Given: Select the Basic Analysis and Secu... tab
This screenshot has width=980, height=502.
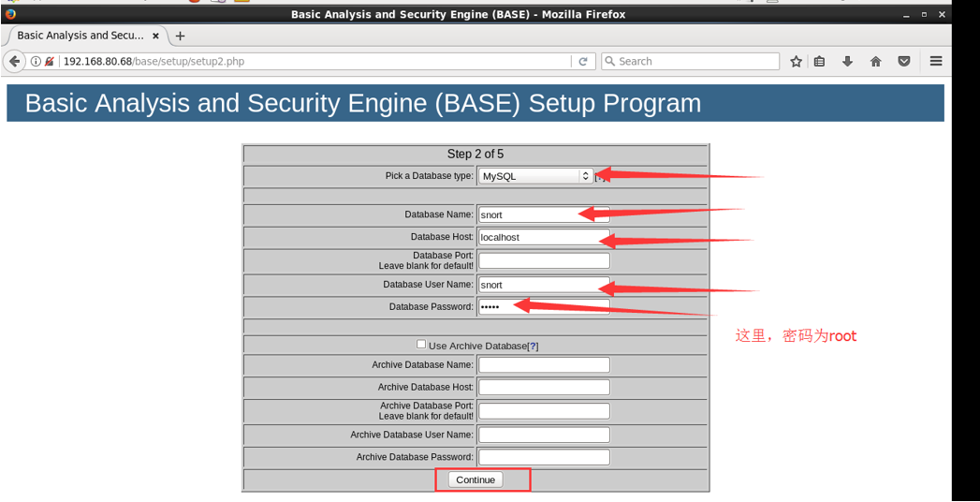Looking at the screenshot, I should coord(86,36).
